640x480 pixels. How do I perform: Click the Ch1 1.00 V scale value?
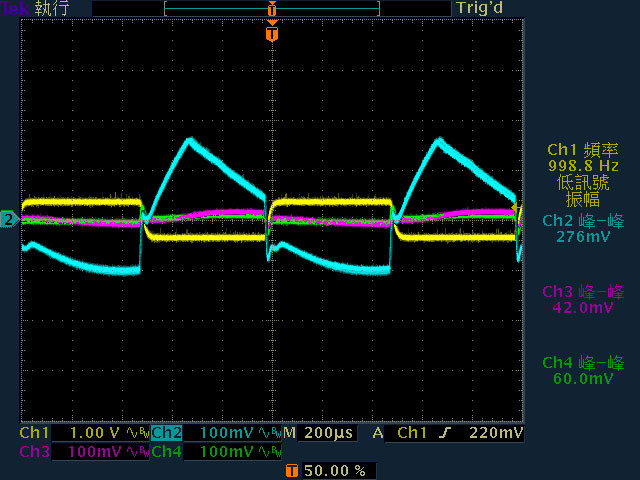[x=94, y=433]
